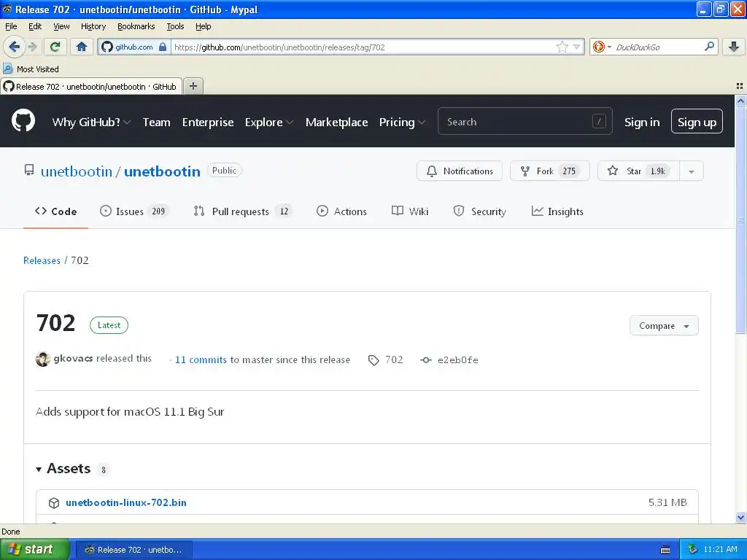This screenshot has height=560, width=747.
Task: Click the Sign in link
Action: click(642, 122)
